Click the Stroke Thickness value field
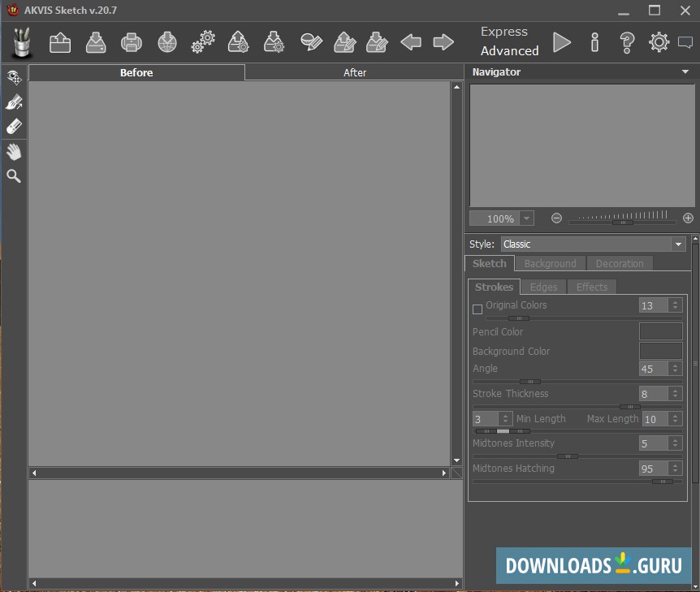Screen dimensions: 700x592 point(654,394)
